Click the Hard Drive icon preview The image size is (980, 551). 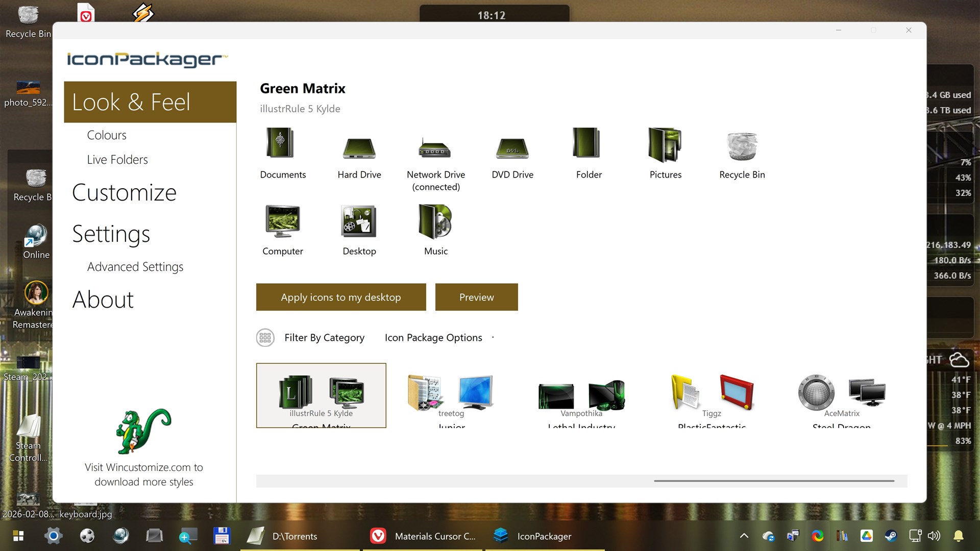pyautogui.click(x=359, y=147)
